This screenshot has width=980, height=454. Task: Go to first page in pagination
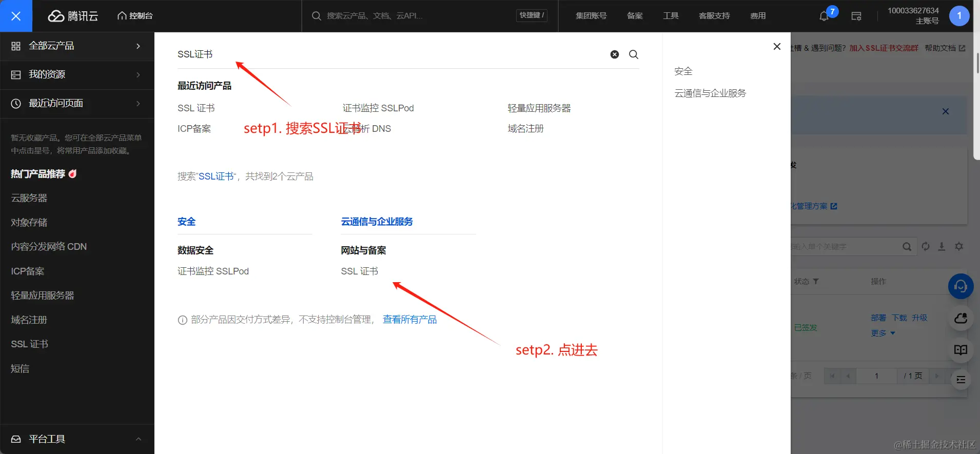[832, 376]
